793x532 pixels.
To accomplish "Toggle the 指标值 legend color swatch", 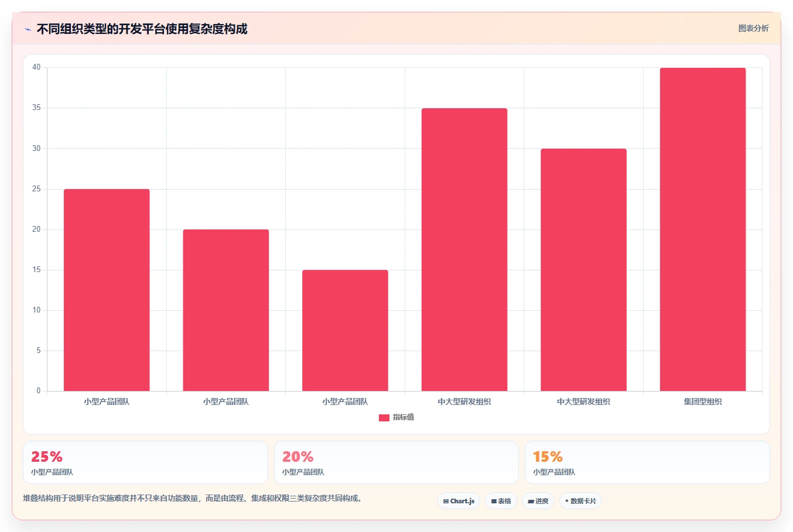I will [384, 417].
